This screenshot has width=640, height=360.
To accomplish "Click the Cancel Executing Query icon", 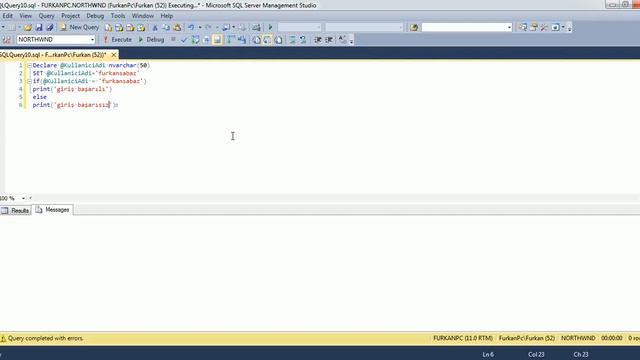I will 173,40.
